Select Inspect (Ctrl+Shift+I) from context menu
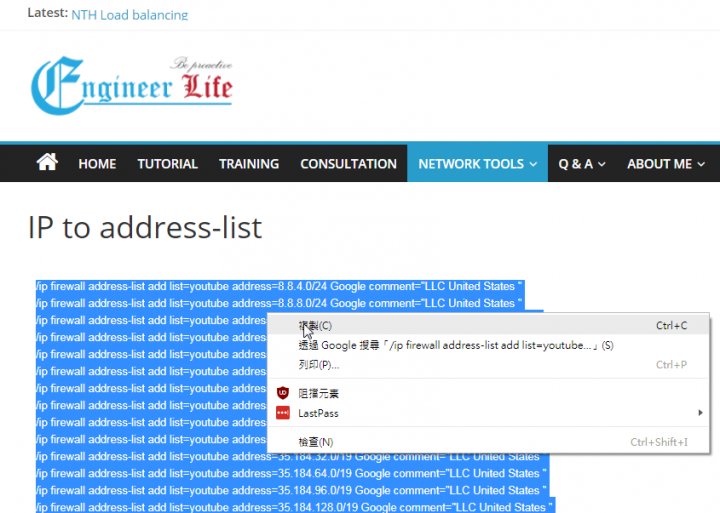The height and width of the screenshot is (513, 720). tap(488, 442)
